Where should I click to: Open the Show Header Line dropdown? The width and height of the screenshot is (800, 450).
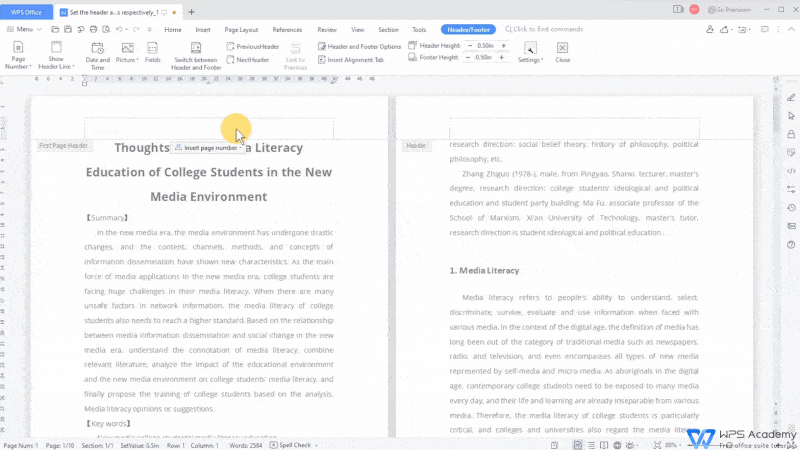tap(56, 55)
